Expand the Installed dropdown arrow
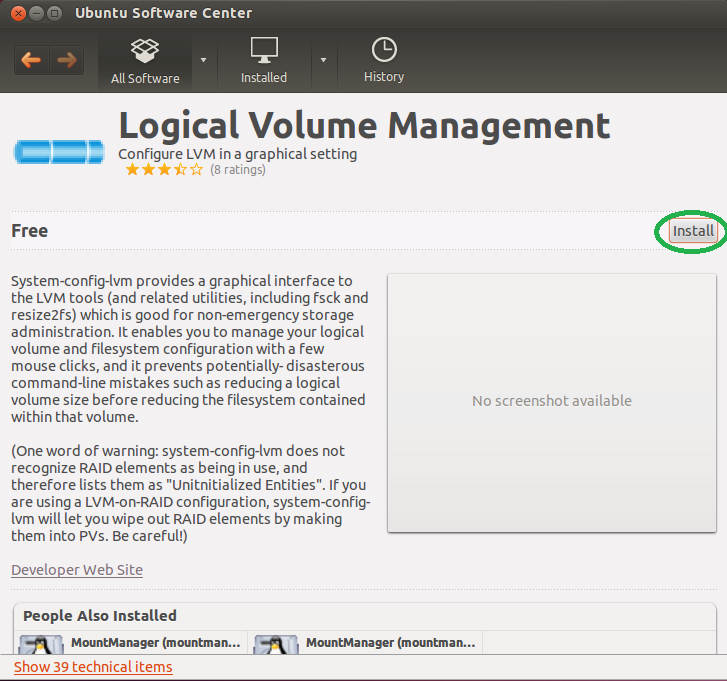This screenshot has height=681, width=727. coord(324,60)
